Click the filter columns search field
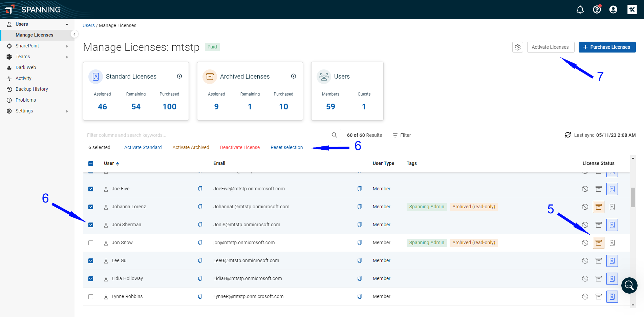Image resolution: width=644 pixels, height=317 pixels. pyautogui.click(x=203, y=135)
